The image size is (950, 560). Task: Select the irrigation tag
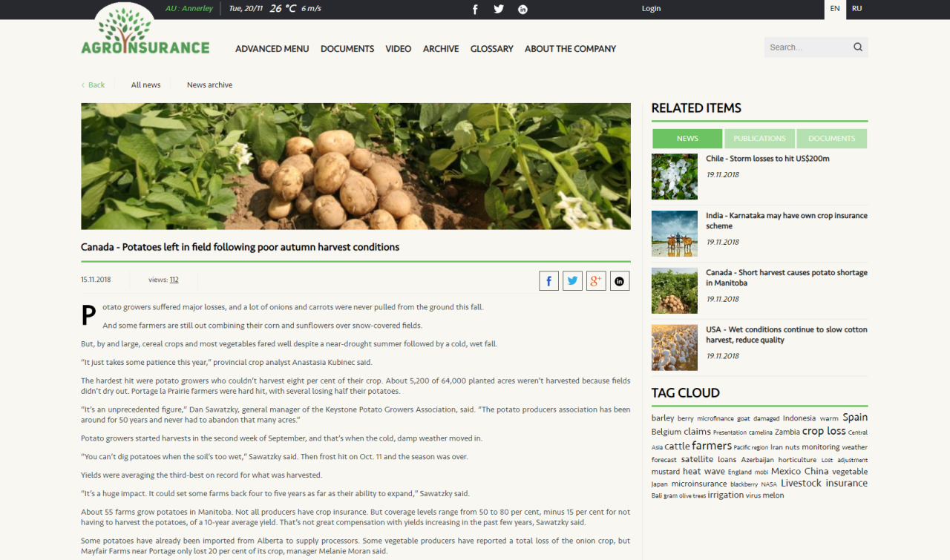725,495
